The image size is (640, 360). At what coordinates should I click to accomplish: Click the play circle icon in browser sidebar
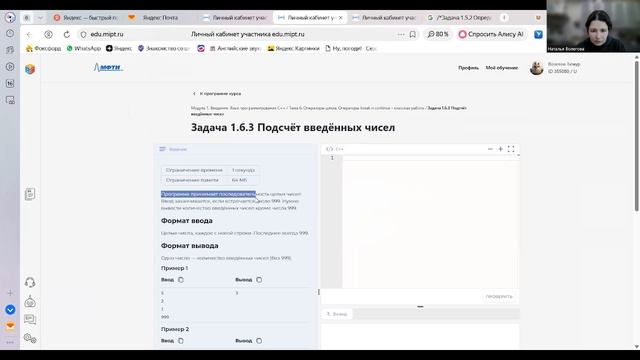click(x=10, y=67)
